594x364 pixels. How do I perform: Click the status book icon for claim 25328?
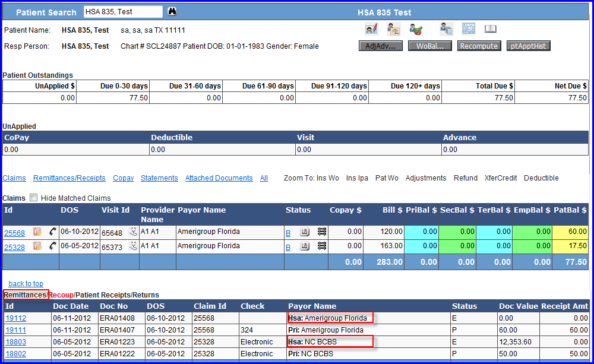pyautogui.click(x=305, y=246)
